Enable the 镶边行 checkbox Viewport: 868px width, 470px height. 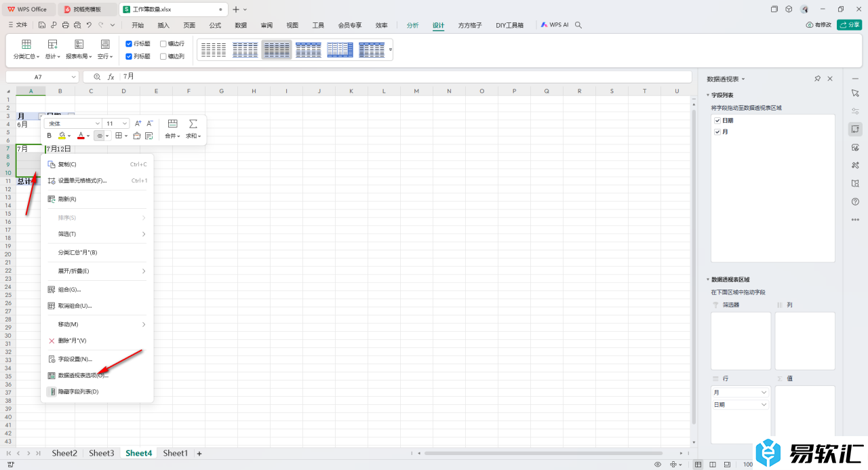[163, 43]
